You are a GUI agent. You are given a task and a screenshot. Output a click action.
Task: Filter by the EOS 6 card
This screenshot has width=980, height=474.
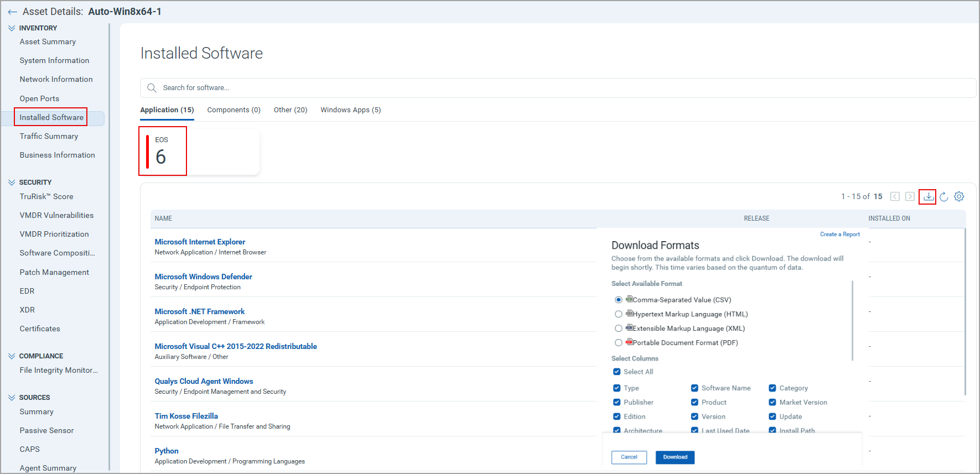pyautogui.click(x=199, y=152)
